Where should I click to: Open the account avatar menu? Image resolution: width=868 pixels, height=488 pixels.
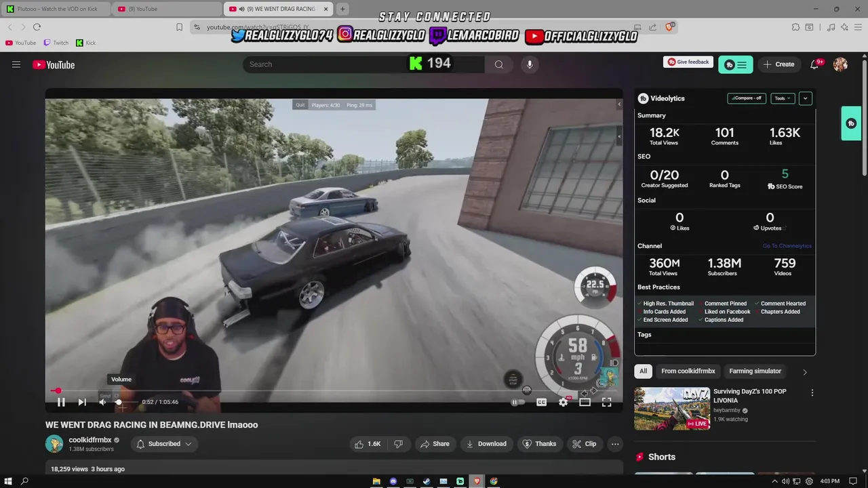840,64
